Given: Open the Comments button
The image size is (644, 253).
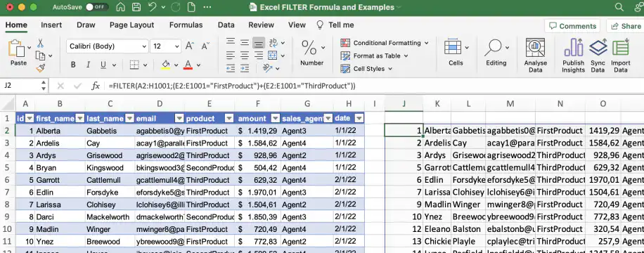Looking at the screenshot, I should point(572,26).
